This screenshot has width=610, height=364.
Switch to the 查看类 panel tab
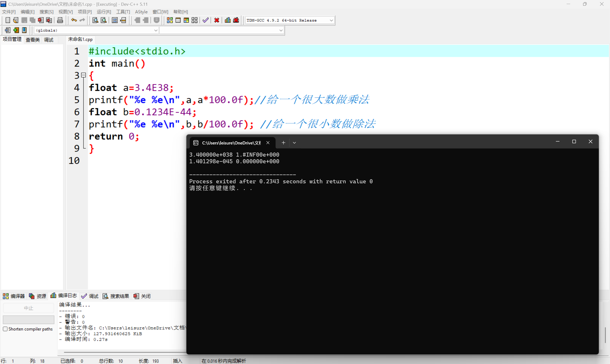[33, 40]
